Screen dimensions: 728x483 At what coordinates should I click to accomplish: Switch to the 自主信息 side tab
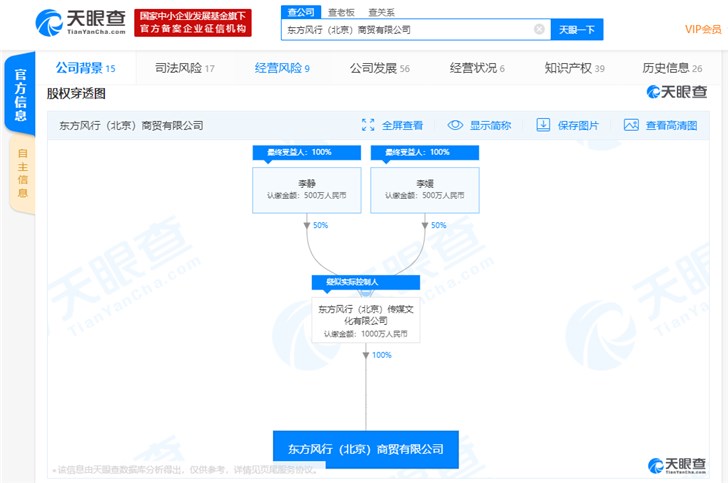pyautogui.click(x=22, y=174)
